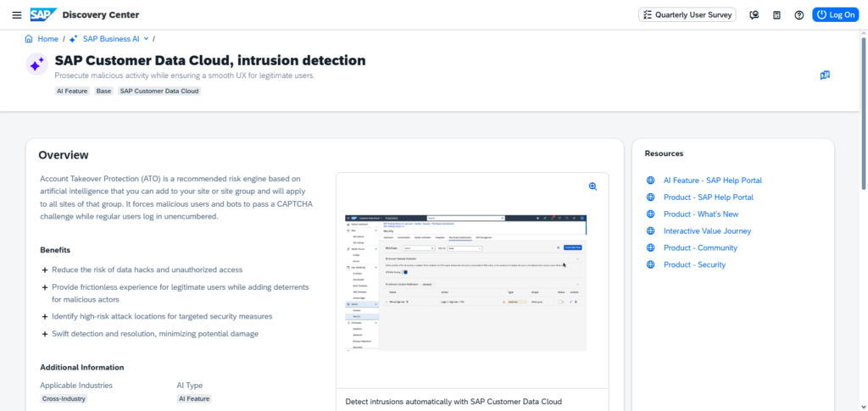The image size is (868, 411).
Task: Open the hamburger navigation menu
Action: coord(17,15)
